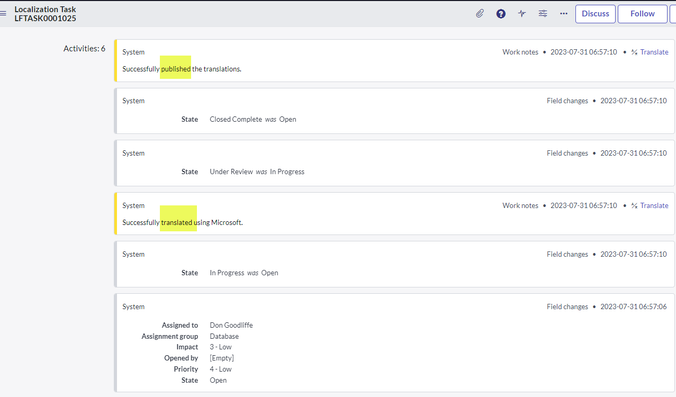The width and height of the screenshot is (676, 397).
Task: Open the personalize form sliders icon
Action: [x=543, y=14]
